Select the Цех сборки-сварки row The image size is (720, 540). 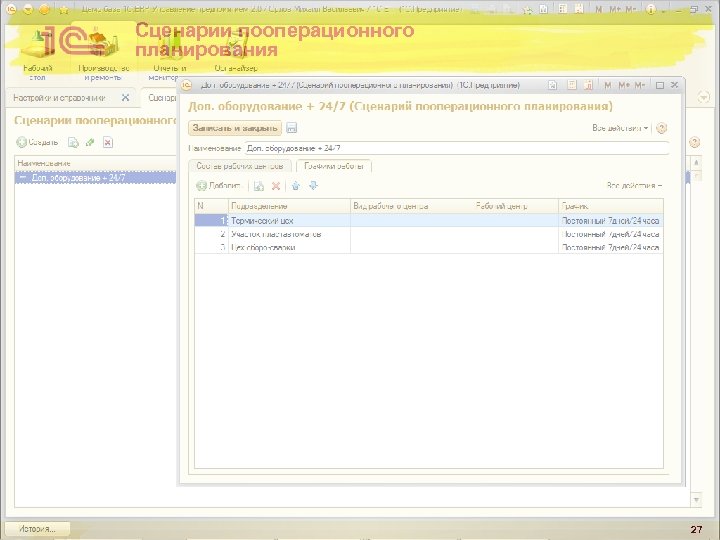click(x=429, y=247)
